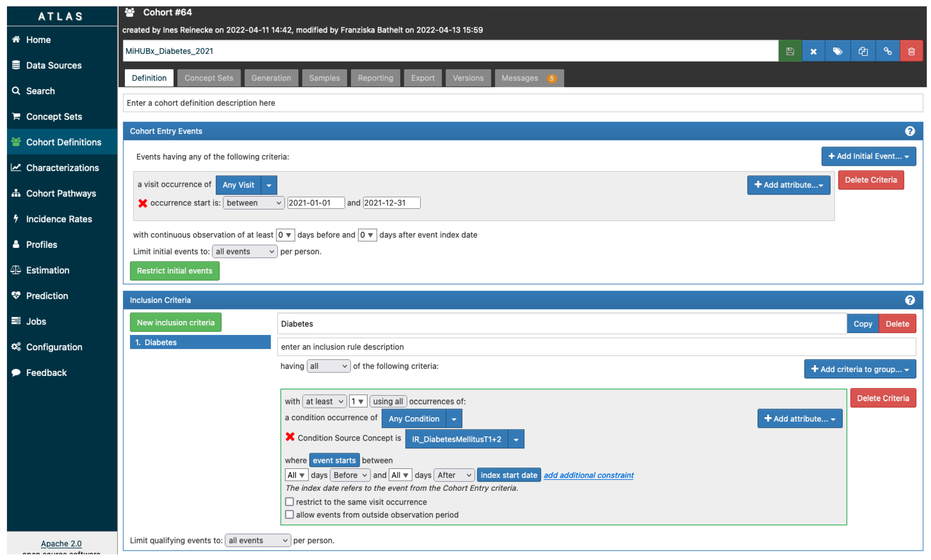Expand the Any Visit dropdown arrow
931x560 pixels.
269,185
